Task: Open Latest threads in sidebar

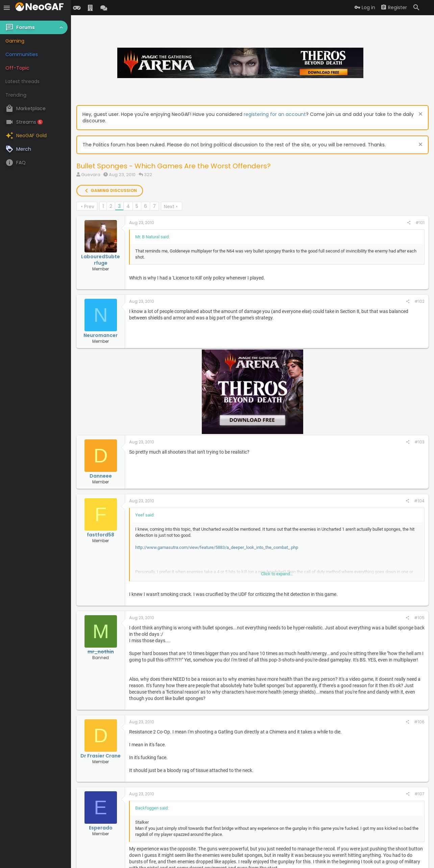Action: tap(22, 81)
